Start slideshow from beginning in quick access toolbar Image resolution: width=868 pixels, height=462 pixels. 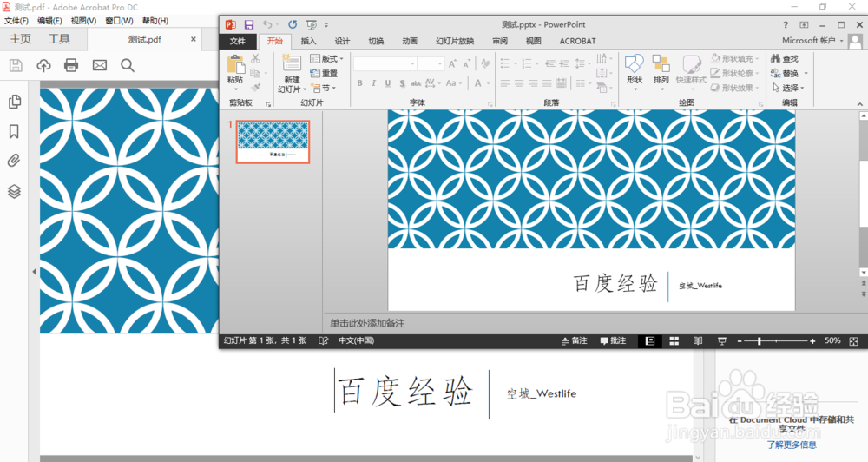pos(312,25)
